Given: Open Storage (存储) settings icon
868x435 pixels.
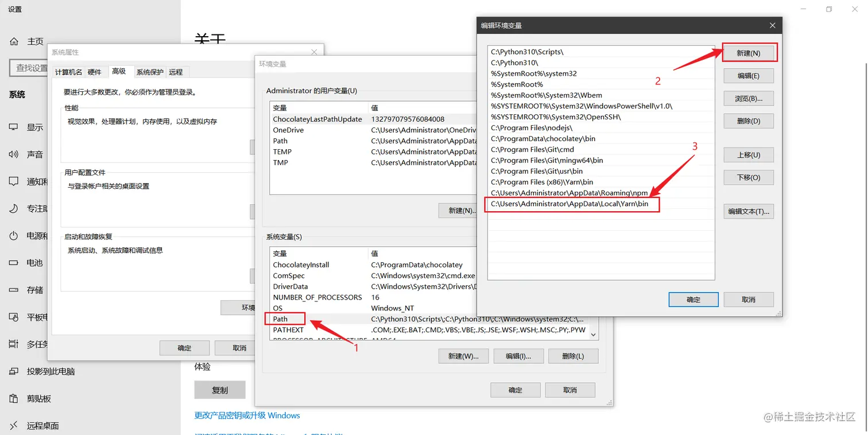Looking at the screenshot, I should tap(14, 290).
